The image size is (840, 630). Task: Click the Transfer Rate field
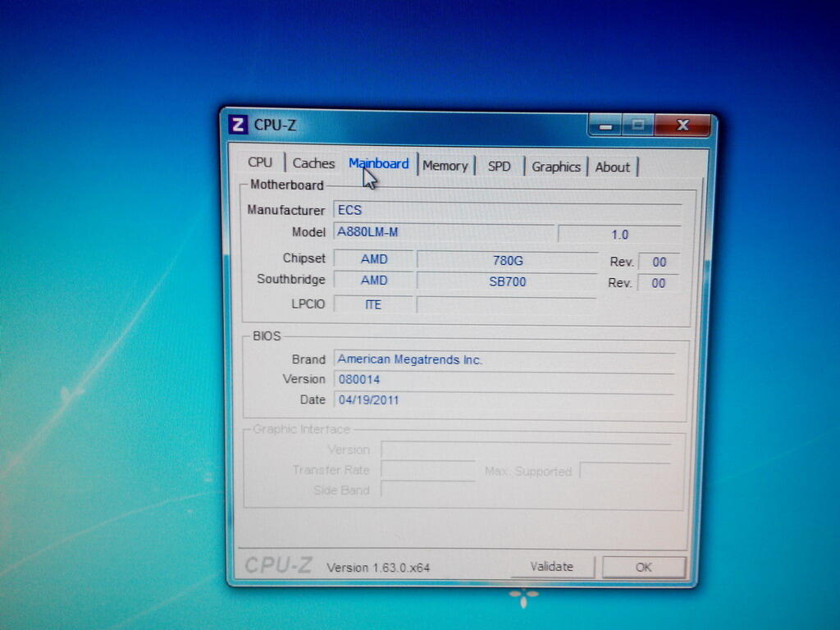428,470
